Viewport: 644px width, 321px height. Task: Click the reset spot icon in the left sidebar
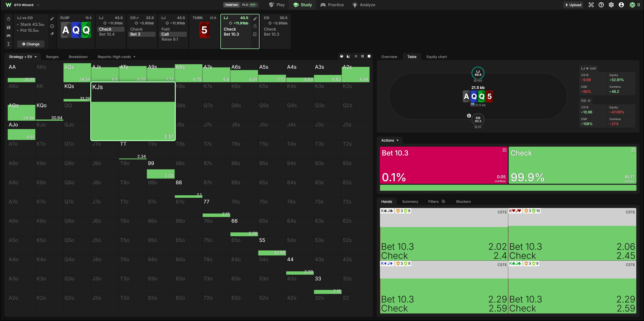click(x=9, y=19)
